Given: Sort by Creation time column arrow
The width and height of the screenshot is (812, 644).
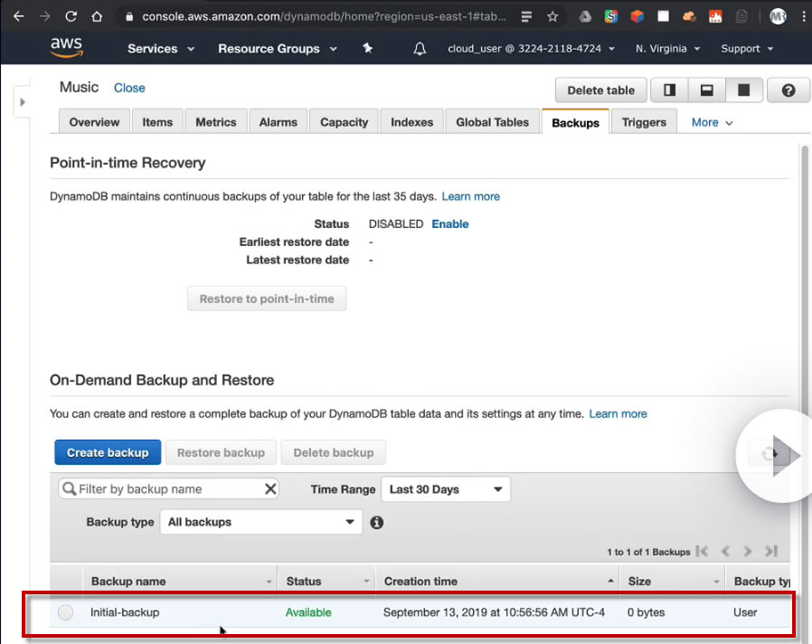Looking at the screenshot, I should point(610,582).
